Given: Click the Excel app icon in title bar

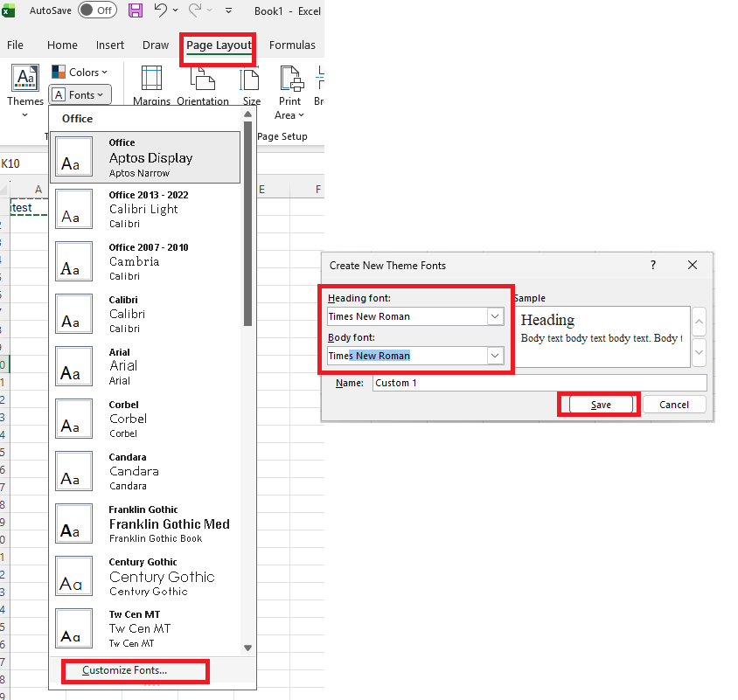Looking at the screenshot, I should pos(8,10).
